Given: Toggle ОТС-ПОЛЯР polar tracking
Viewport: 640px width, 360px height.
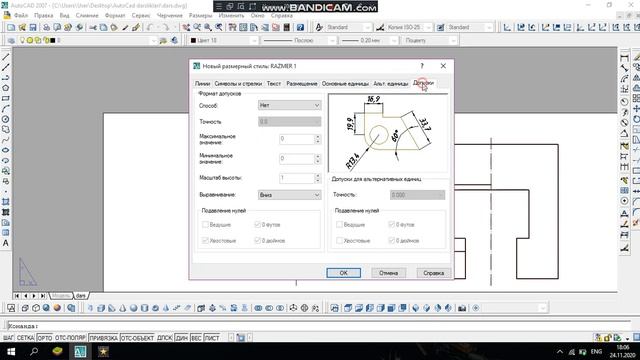Looking at the screenshot, I should 70,338.
